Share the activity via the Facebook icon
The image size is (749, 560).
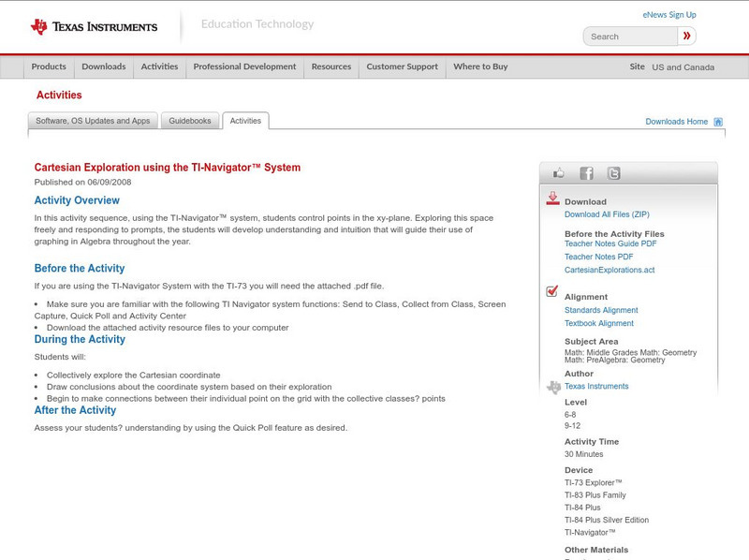coord(586,173)
